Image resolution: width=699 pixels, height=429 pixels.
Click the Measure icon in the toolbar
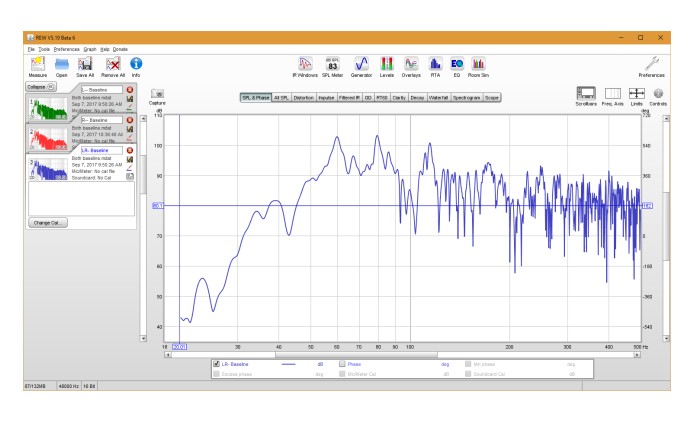point(38,65)
